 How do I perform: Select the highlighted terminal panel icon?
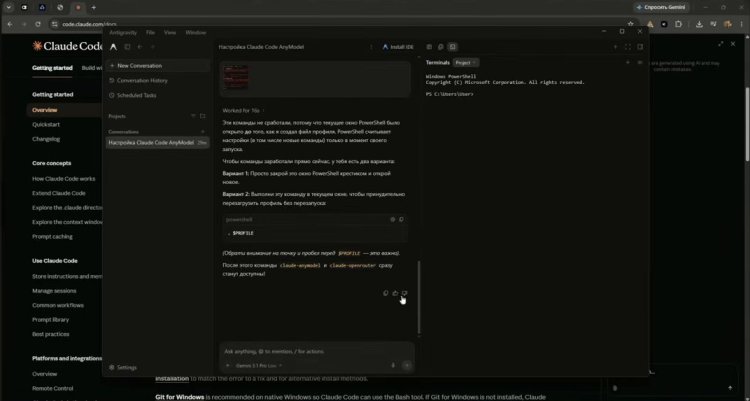(452, 47)
